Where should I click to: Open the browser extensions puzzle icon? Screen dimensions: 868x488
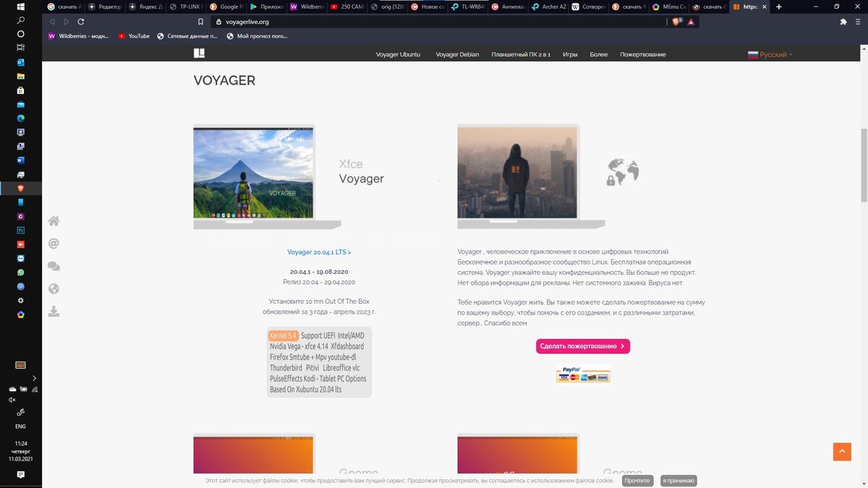click(843, 22)
